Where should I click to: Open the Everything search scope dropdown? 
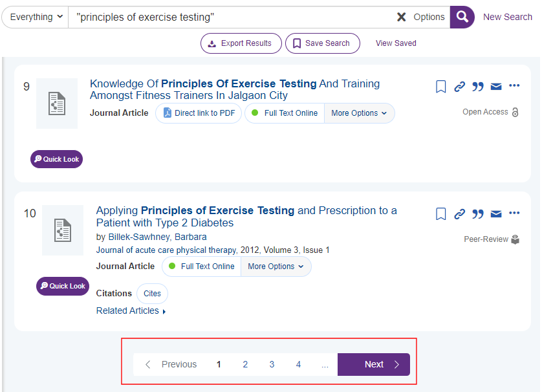click(36, 17)
